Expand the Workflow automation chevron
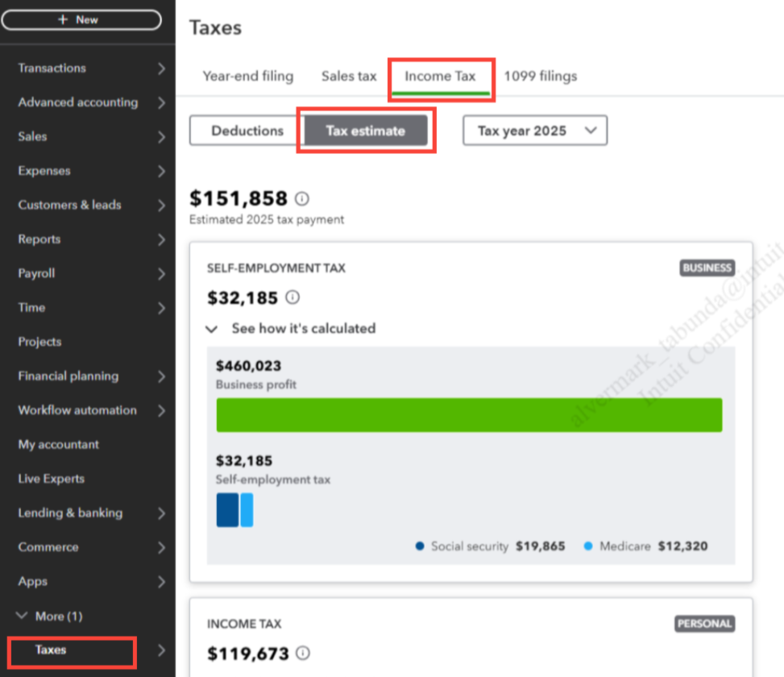 (161, 410)
